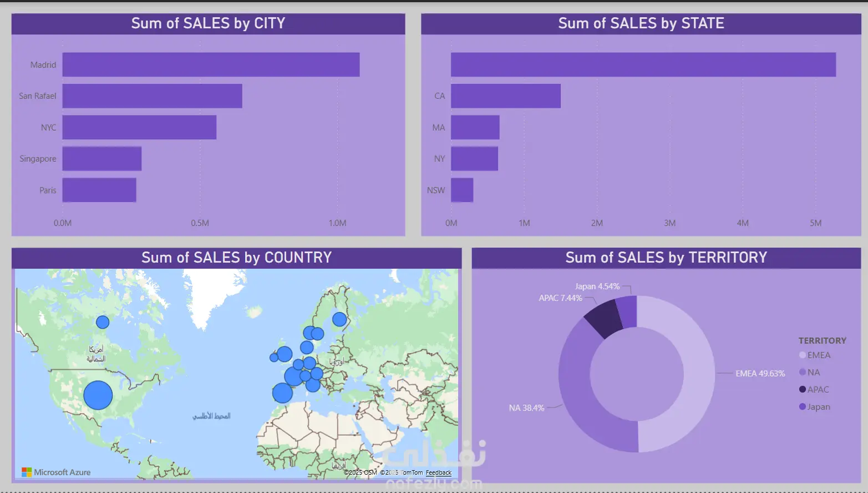Pick the Paris bar in the city chart
Image resolution: width=868 pixels, height=493 pixels.
click(x=99, y=190)
